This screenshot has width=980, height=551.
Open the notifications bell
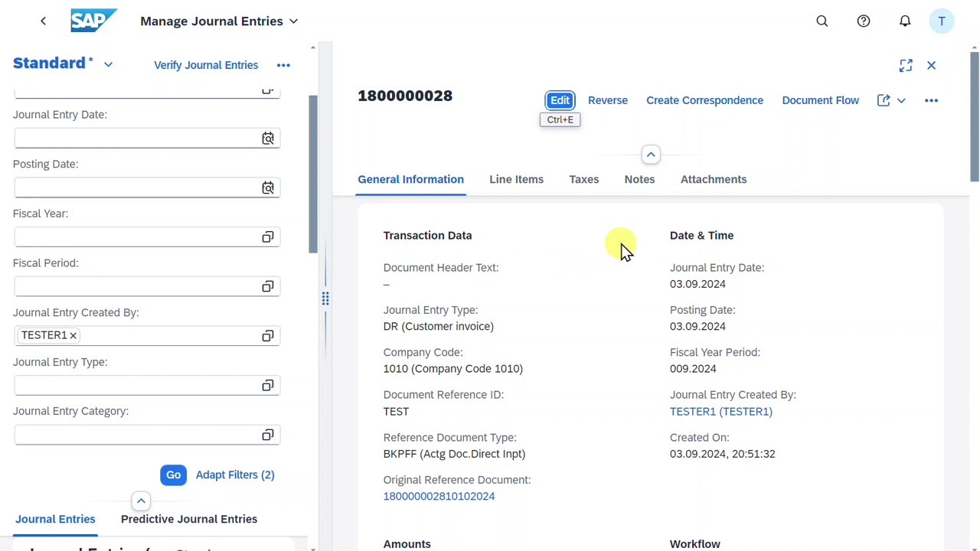tap(905, 21)
